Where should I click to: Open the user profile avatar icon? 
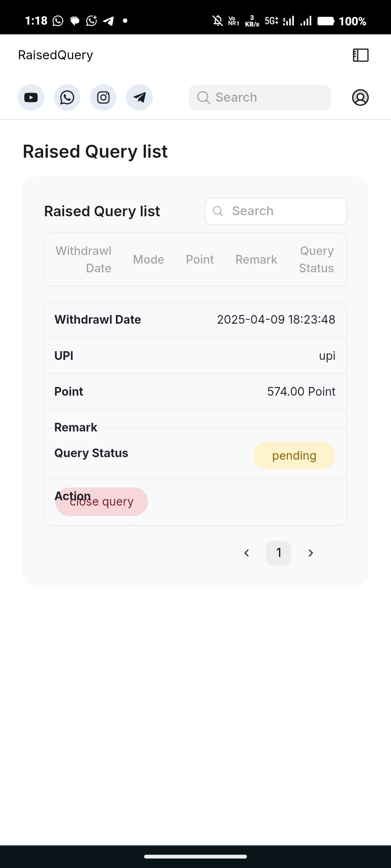360,97
